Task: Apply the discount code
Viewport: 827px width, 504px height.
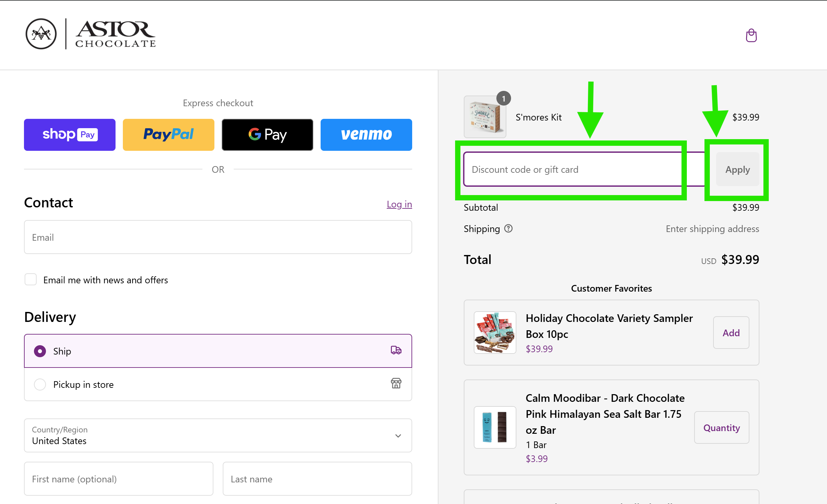Action: [x=737, y=169]
